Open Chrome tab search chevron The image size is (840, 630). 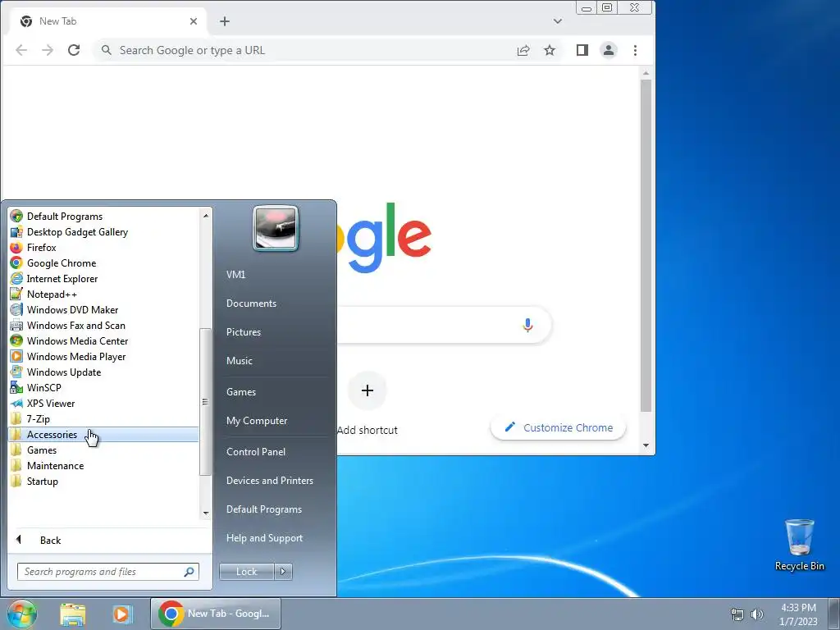click(558, 21)
